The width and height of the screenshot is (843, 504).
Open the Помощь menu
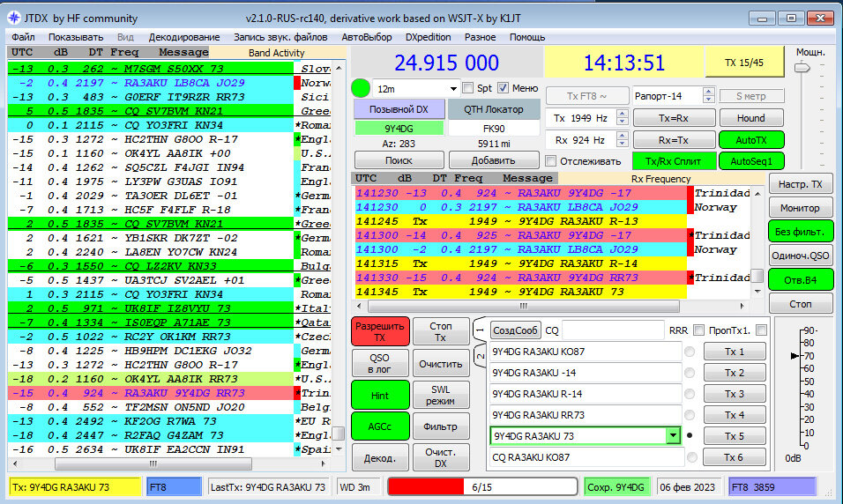pos(527,37)
